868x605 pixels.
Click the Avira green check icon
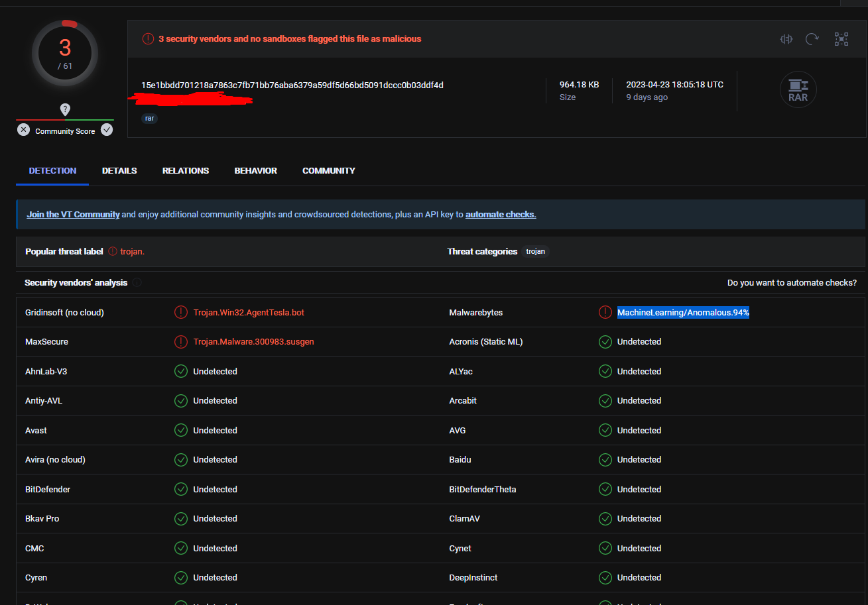[181, 460]
